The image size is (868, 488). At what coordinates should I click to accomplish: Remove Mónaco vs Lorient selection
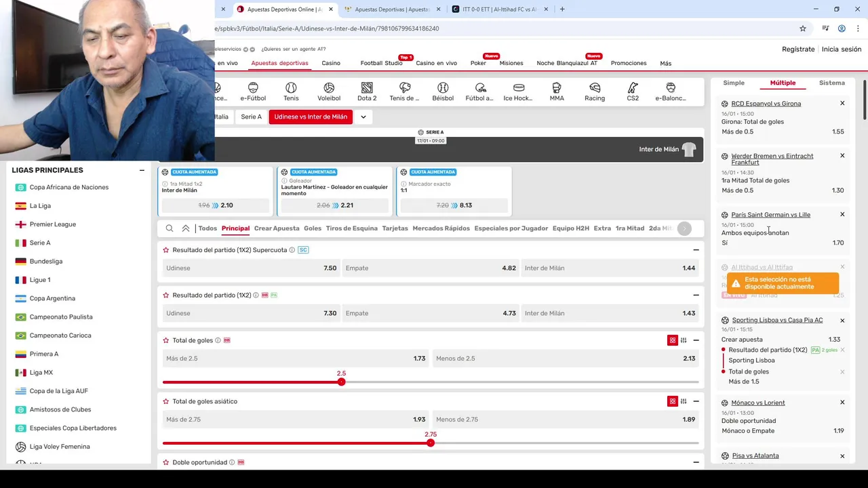click(x=842, y=403)
